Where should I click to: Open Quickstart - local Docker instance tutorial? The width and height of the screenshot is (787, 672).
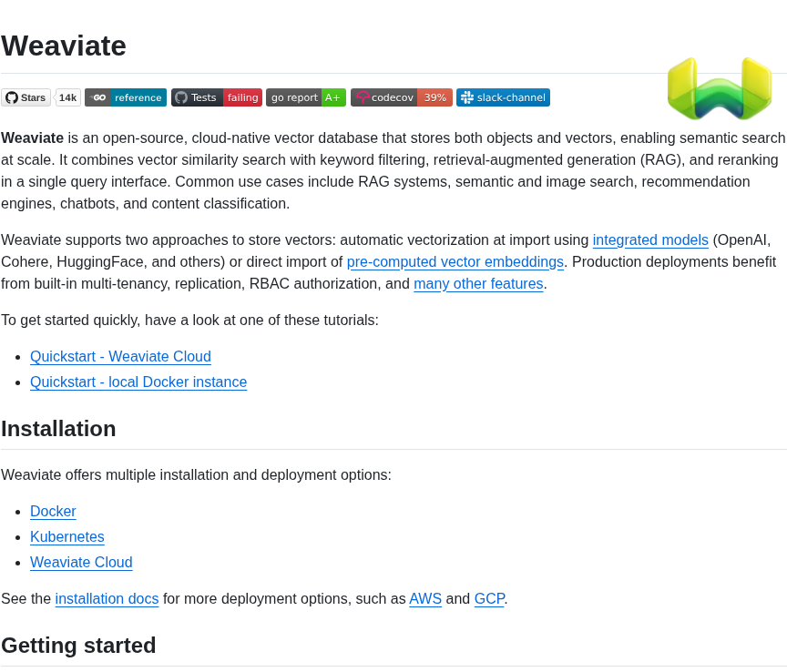(138, 382)
